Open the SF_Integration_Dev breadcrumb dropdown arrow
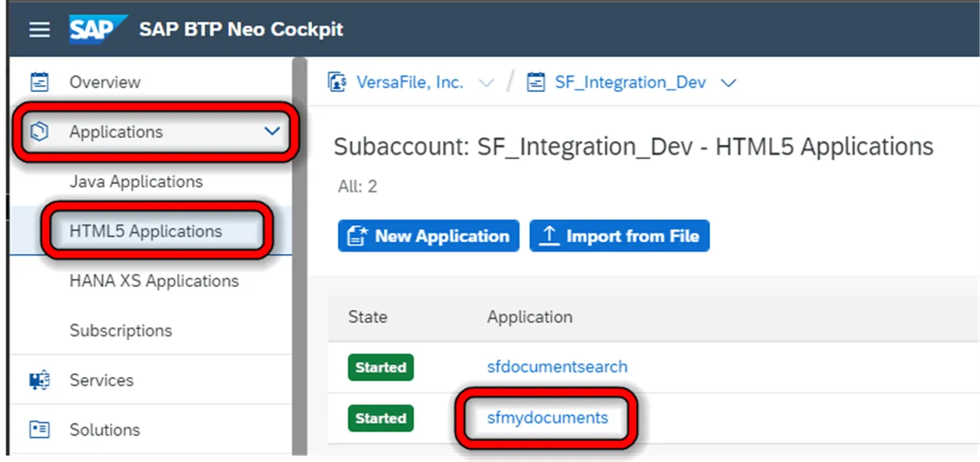Viewport: 980px width, 462px height. [x=728, y=83]
